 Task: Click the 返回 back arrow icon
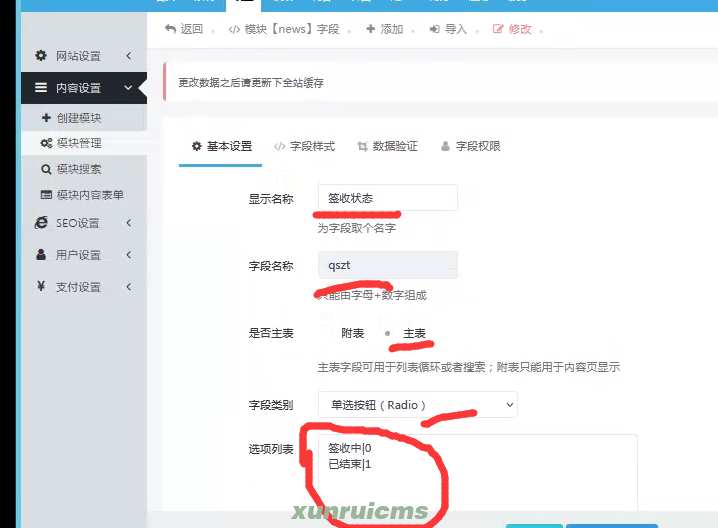click(170, 29)
